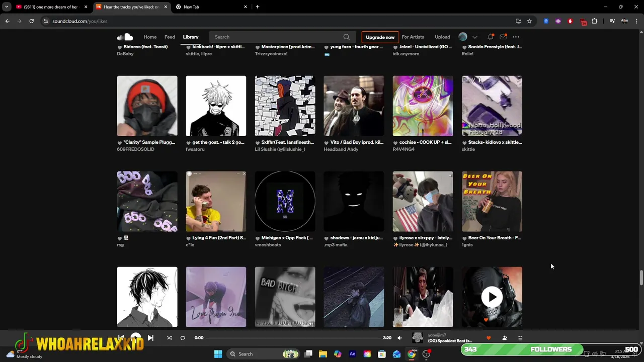This screenshot has width=644, height=362.
Task: Go to the Feed tab
Action: tap(170, 37)
